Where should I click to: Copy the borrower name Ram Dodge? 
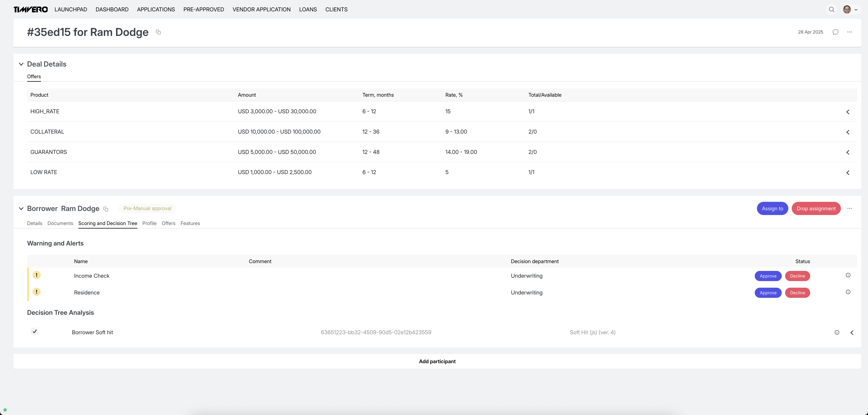[105, 209]
